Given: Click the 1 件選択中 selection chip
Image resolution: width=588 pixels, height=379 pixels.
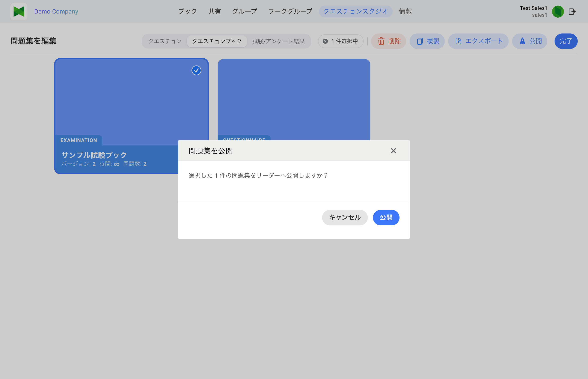Looking at the screenshot, I should (341, 41).
